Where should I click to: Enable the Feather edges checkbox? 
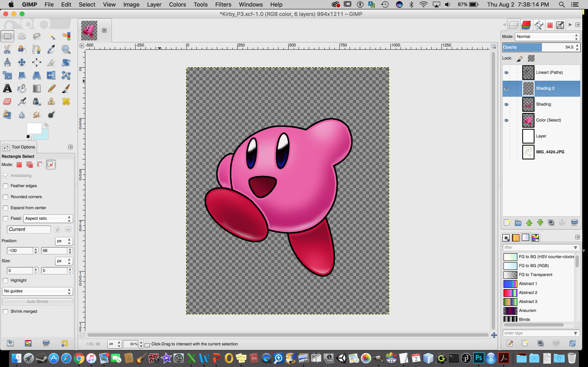6,186
